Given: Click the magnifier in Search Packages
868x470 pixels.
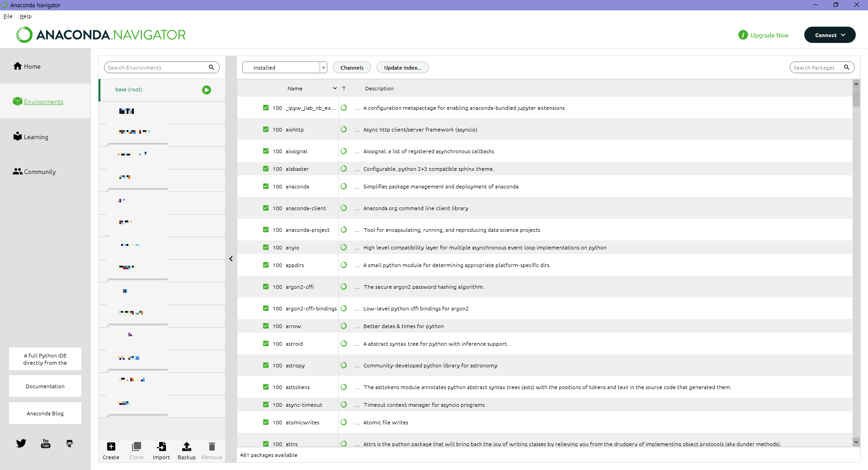Looking at the screenshot, I should click(846, 67).
